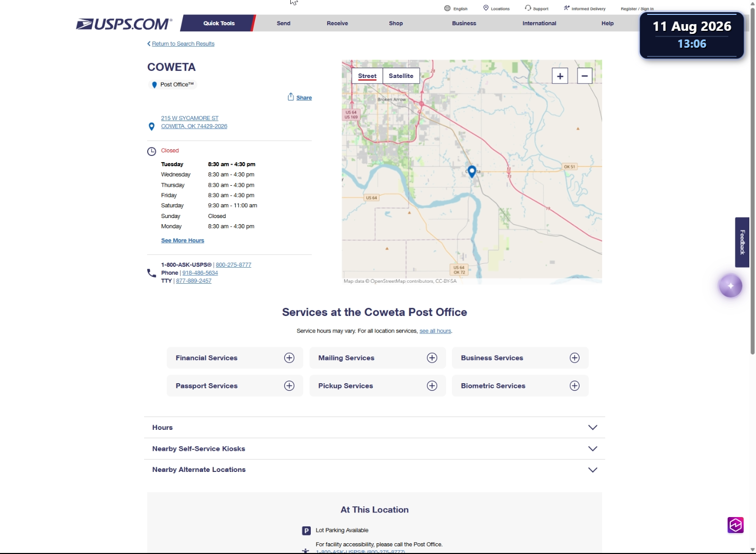Open the Business menu

click(464, 23)
